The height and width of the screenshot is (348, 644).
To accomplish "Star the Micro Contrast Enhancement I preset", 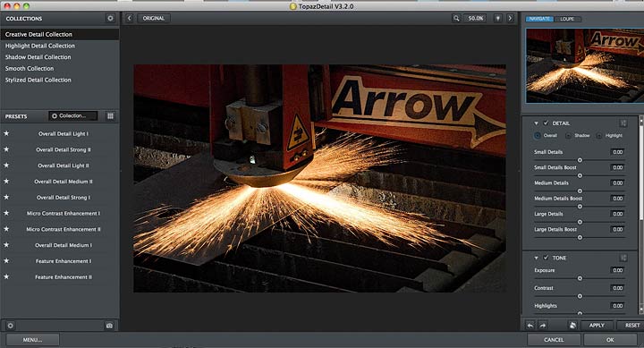I will coord(6,213).
